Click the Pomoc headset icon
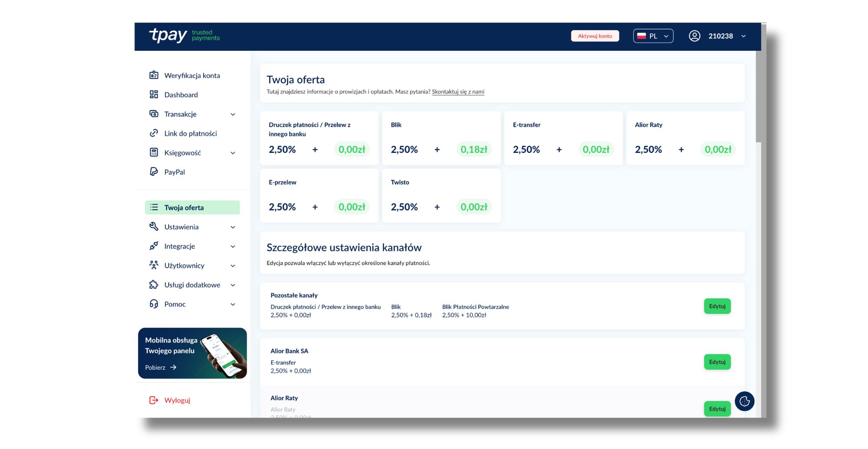This screenshot has width=868, height=449. point(154,304)
